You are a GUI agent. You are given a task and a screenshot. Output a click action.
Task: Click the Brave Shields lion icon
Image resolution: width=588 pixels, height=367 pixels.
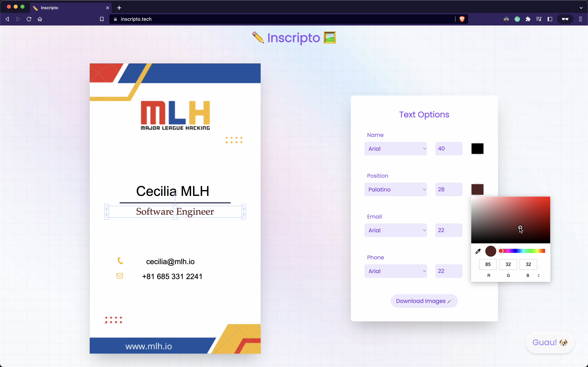click(x=462, y=19)
